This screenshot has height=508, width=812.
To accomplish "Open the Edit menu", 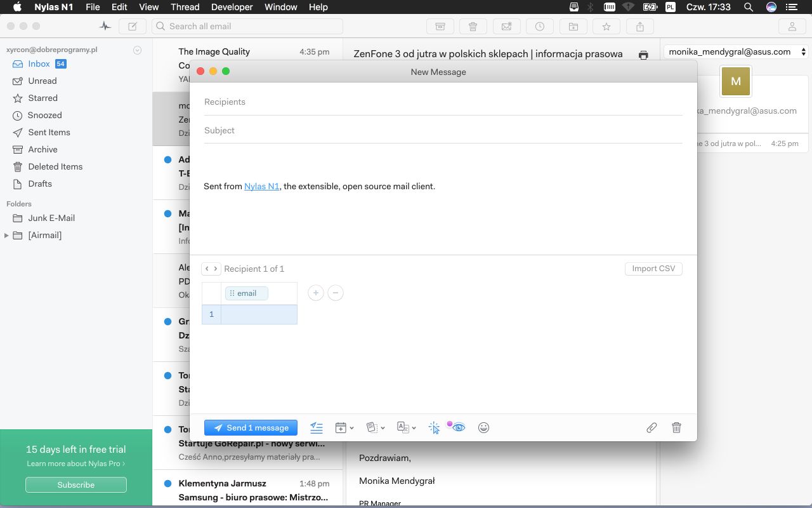I will 119,7.
